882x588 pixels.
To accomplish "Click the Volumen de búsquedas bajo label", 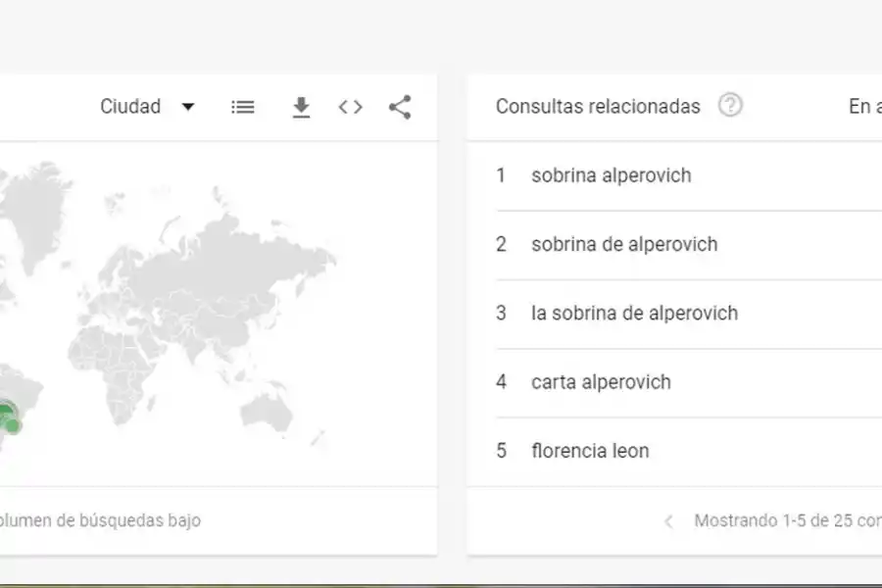I will (x=100, y=520).
